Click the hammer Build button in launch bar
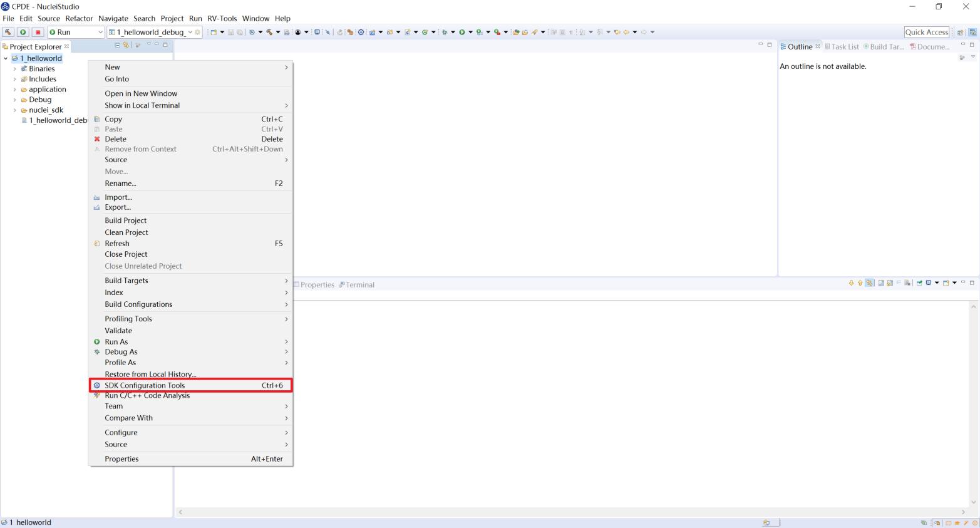Screen dimensions: 980x528 coord(8,32)
